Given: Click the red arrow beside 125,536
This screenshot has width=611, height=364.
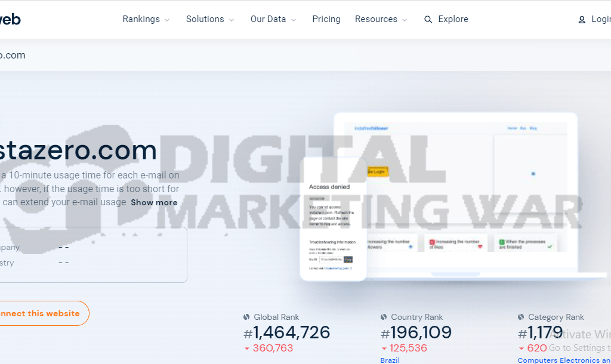Looking at the screenshot, I should click(x=384, y=348).
